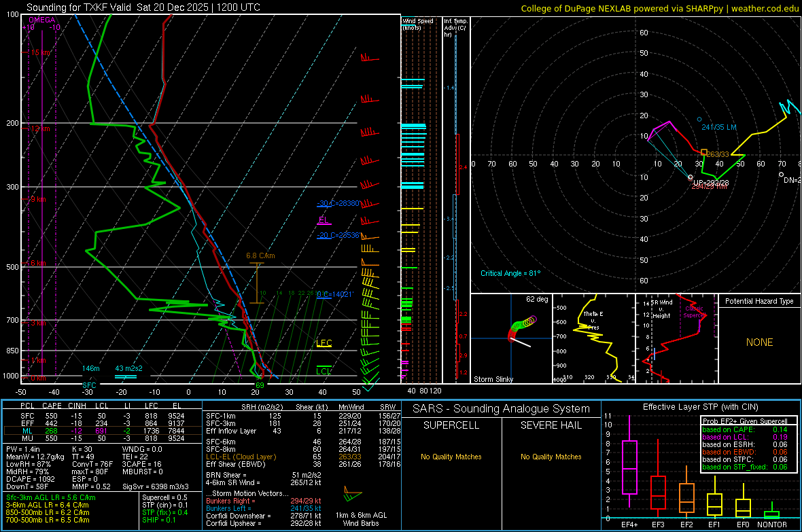Click the NONE hazard type value
Viewport: 802px width, 532px height.
click(x=759, y=342)
